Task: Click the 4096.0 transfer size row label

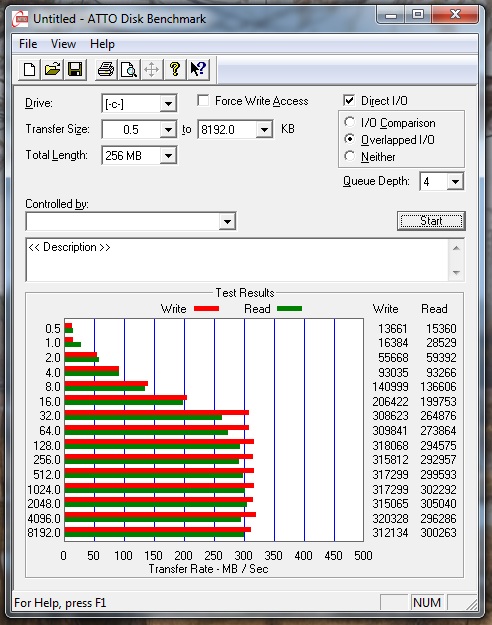Action: 44,518
